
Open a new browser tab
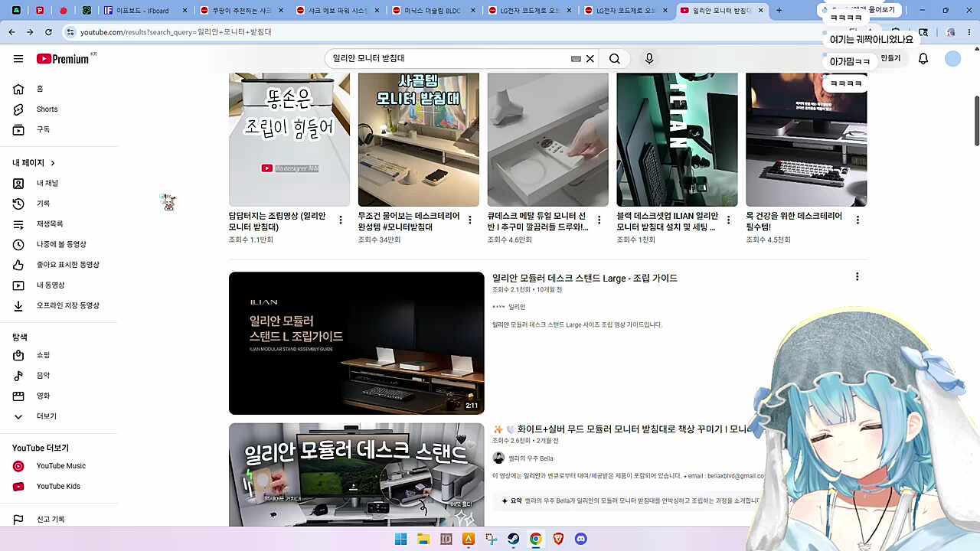[x=779, y=11]
